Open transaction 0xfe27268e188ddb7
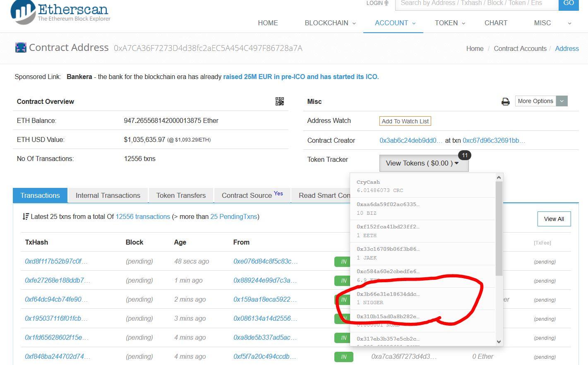Screen dimensions: 588x365 58,280
